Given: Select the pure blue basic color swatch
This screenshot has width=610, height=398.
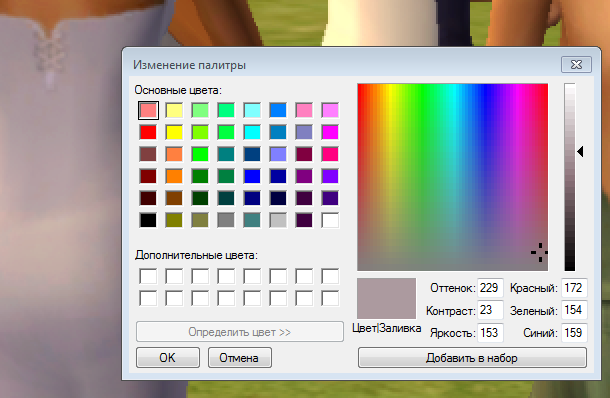Looking at the screenshot, I should 252,176.
